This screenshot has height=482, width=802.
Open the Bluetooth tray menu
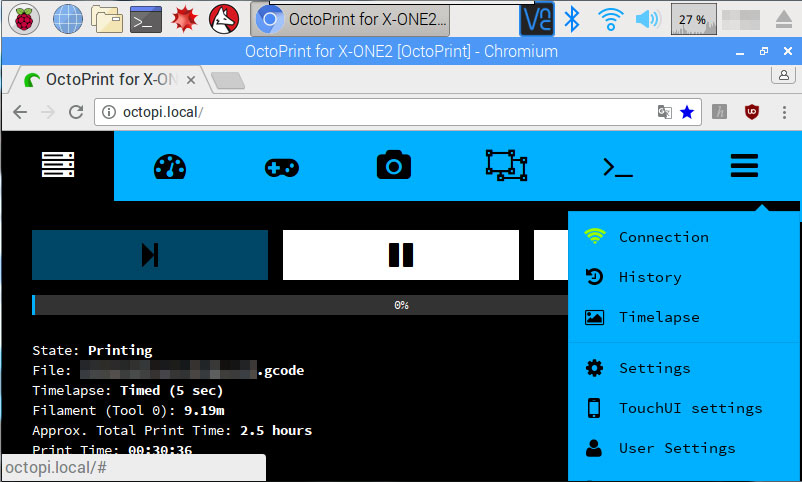[572, 19]
